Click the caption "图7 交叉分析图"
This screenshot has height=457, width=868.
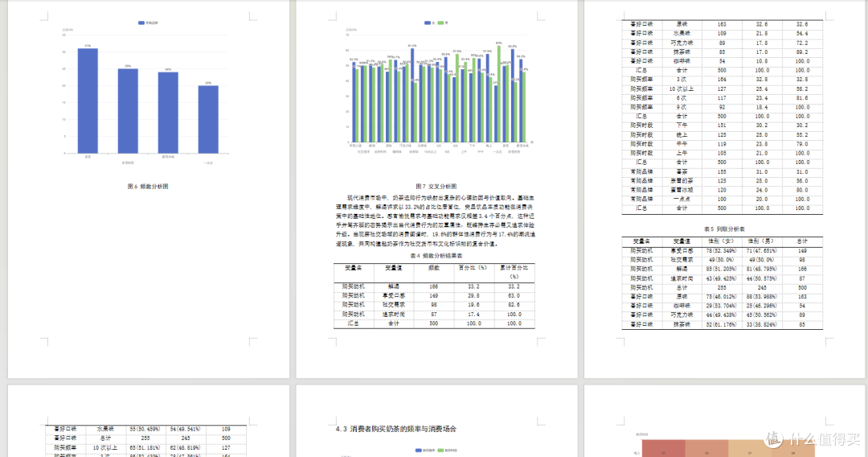[436, 187]
